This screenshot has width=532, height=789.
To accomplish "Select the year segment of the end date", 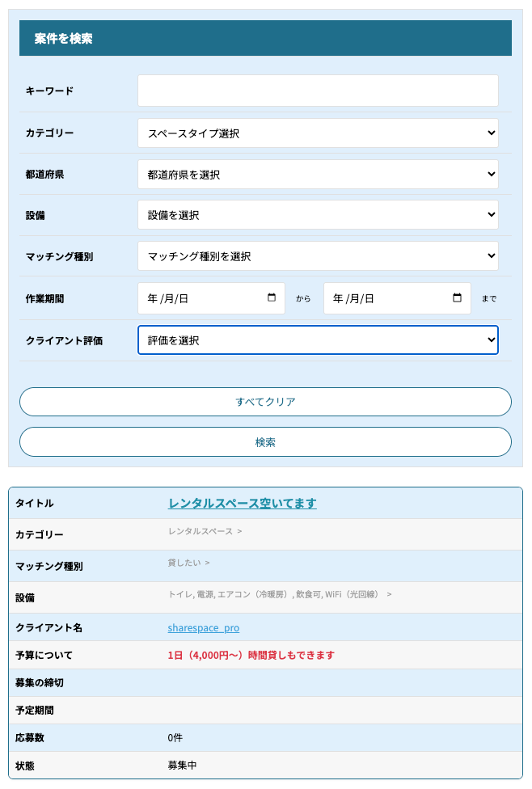I will coord(338,298).
